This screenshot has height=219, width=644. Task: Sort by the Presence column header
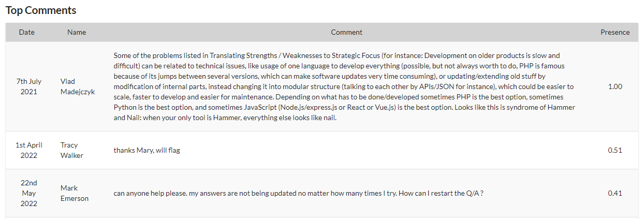coord(615,32)
